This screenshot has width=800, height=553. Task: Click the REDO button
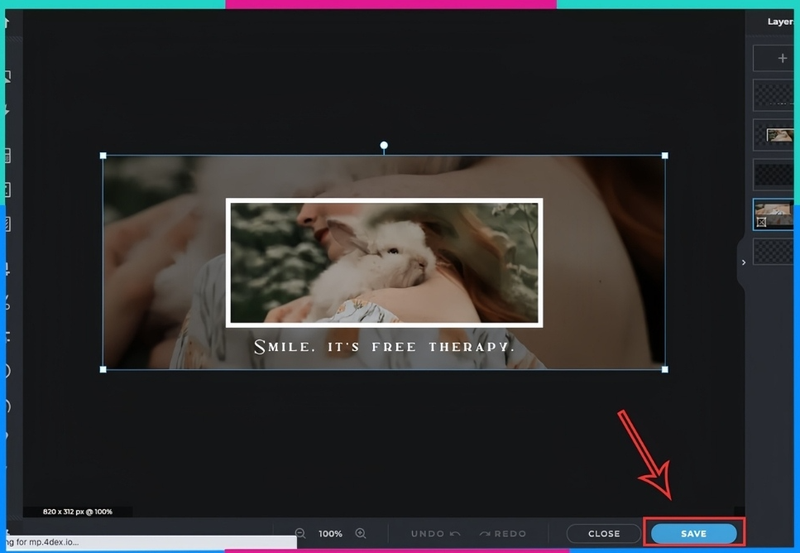(503, 534)
